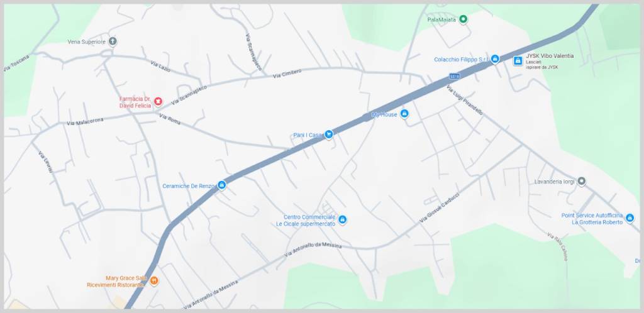Click the SS18 road shield badge

pyautogui.click(x=454, y=76)
